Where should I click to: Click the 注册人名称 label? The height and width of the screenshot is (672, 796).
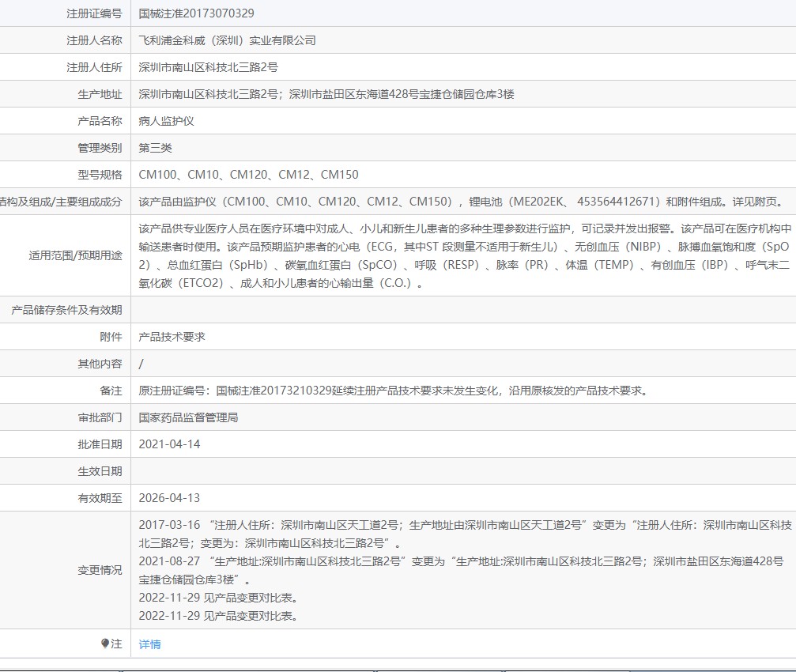tap(94, 40)
